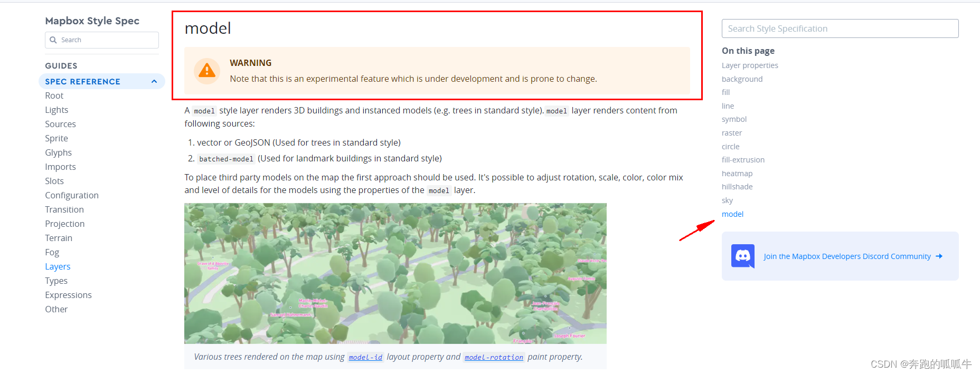This screenshot has width=980, height=374.
Task: Click the WARNING label text
Action: (x=251, y=63)
